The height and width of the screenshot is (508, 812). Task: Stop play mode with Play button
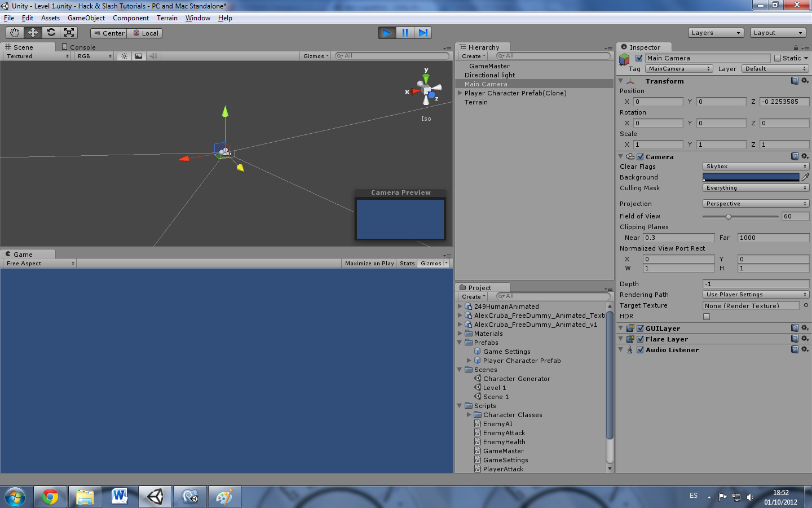[387, 33]
